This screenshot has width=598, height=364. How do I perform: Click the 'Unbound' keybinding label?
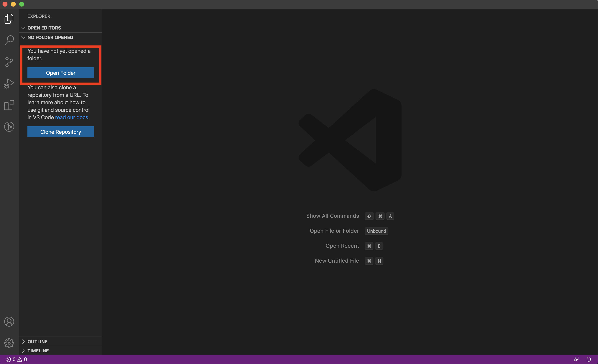click(376, 231)
